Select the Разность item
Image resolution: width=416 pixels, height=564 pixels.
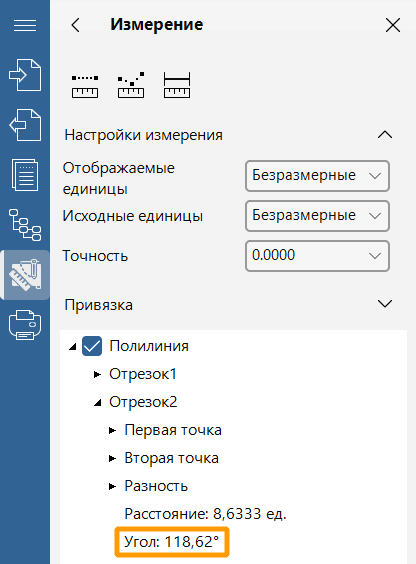tap(156, 486)
